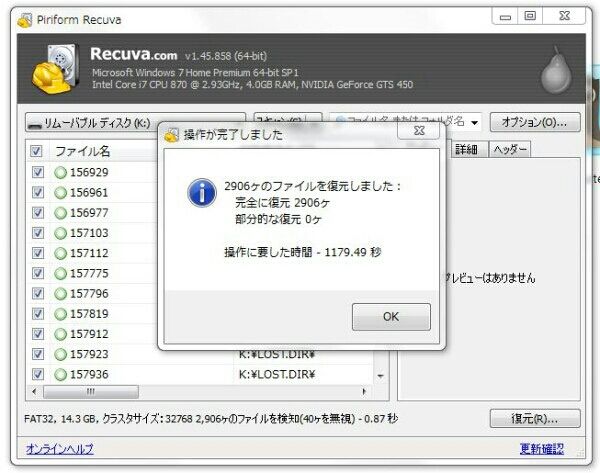The height and width of the screenshot is (473, 600).
Task: Open オプション(O)... settings
Action: point(535,122)
